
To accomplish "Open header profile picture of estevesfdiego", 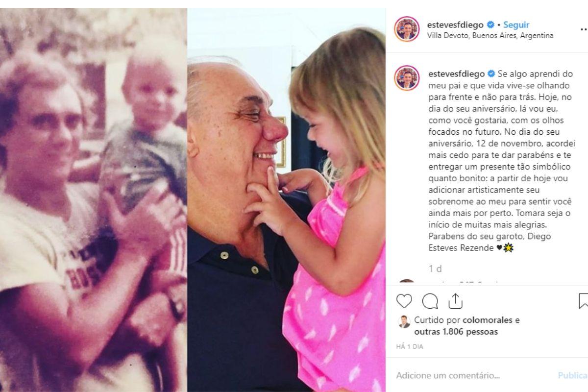I will 407,29.
